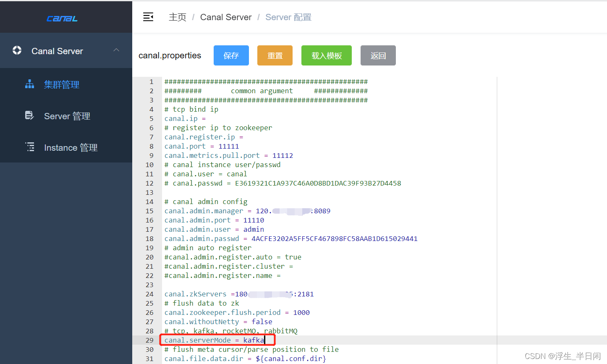This screenshot has width=607, height=364.
Task: Click #canal.admin.register.cluster line
Action: click(x=229, y=266)
